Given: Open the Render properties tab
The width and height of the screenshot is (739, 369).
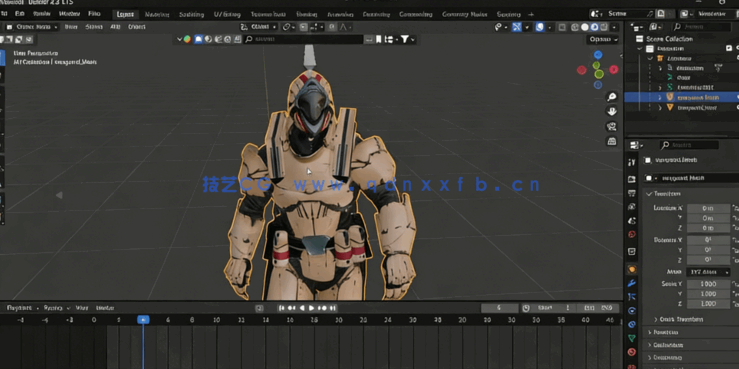Looking at the screenshot, I should tap(632, 179).
